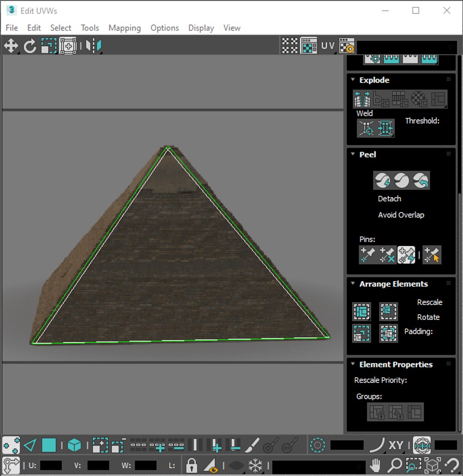Viewport: 463px width, 476px height.
Task: Click the Weld selected subobjects icon
Action: click(x=385, y=128)
